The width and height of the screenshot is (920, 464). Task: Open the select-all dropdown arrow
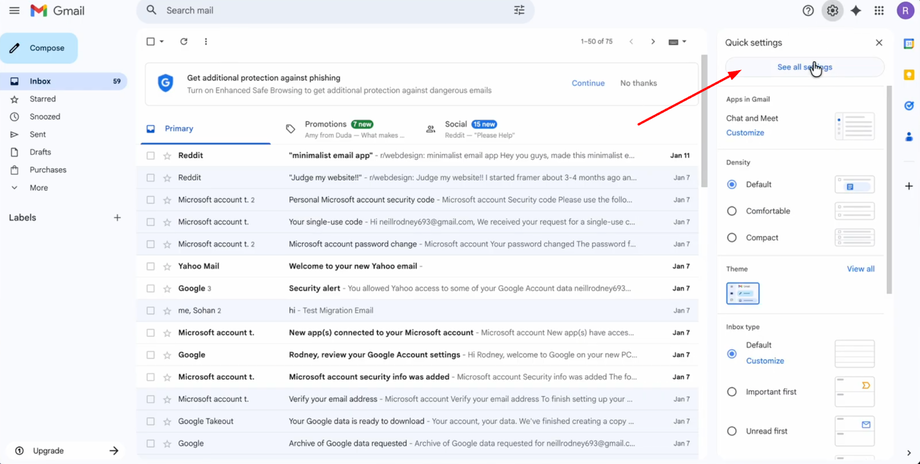(163, 42)
